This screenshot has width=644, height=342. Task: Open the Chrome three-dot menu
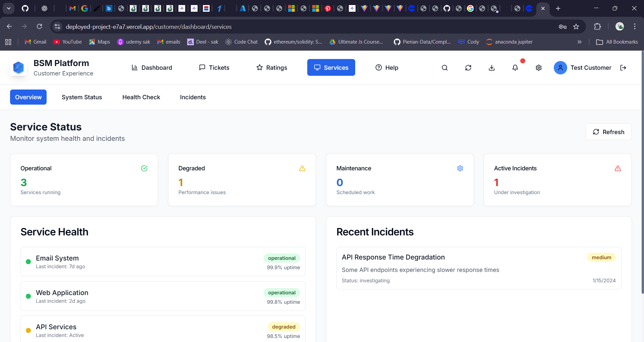(635, 26)
